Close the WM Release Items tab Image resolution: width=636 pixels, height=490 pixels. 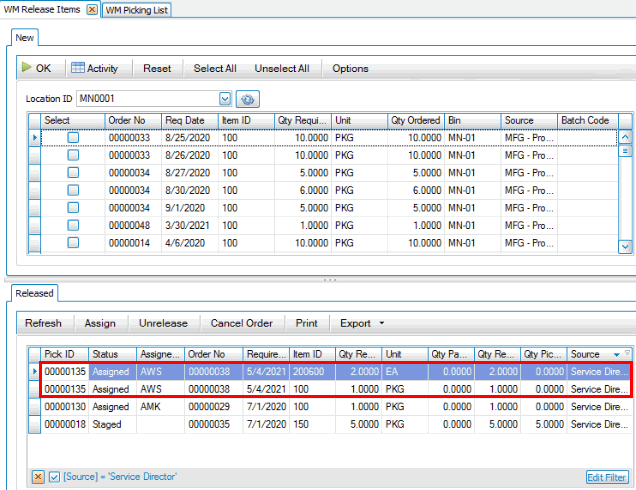(x=92, y=9)
